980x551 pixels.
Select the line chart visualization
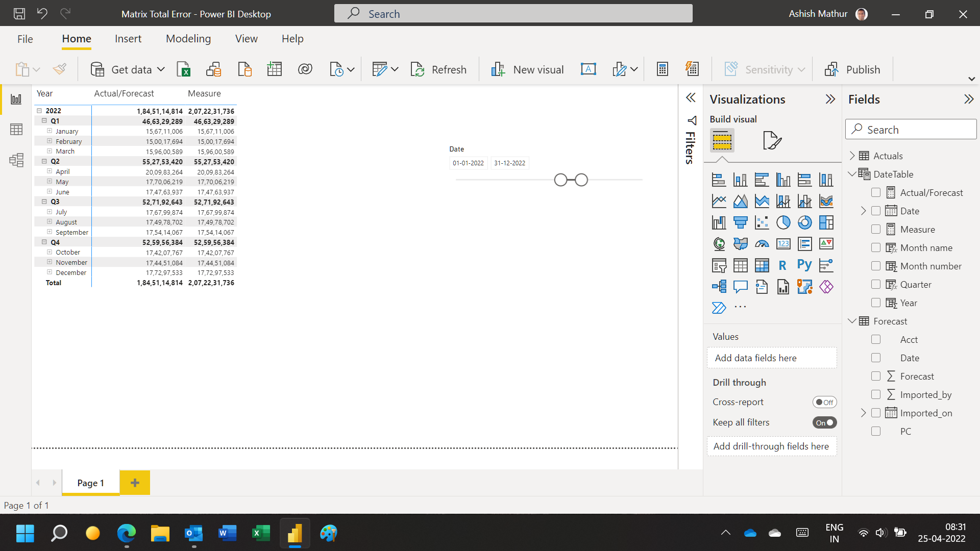coord(719,201)
